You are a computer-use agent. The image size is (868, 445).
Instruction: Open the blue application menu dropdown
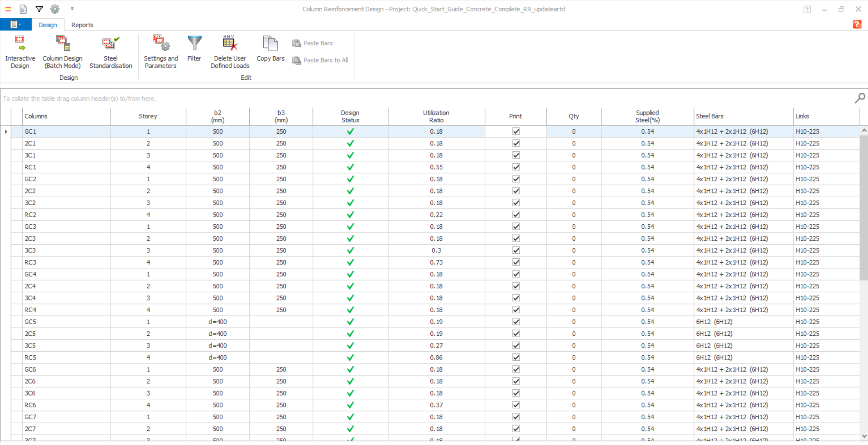16,24
